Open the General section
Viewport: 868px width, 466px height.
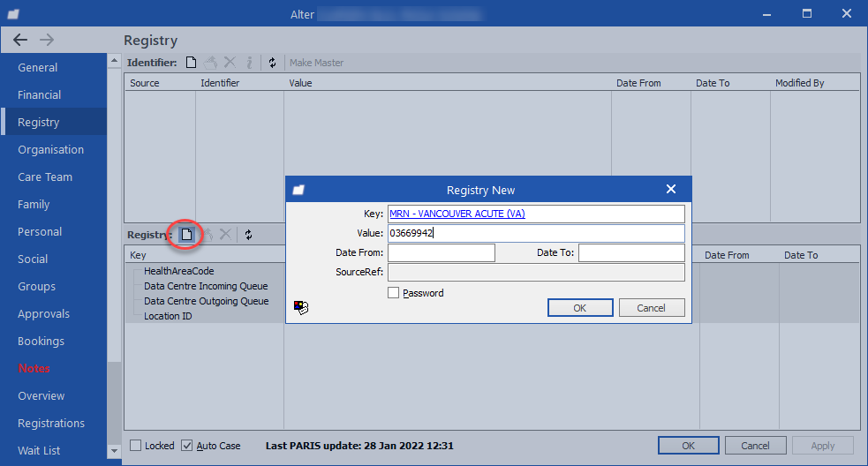(38, 68)
